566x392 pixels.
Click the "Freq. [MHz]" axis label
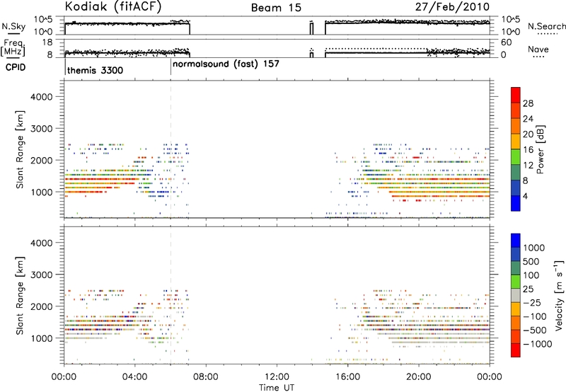coord(13,47)
